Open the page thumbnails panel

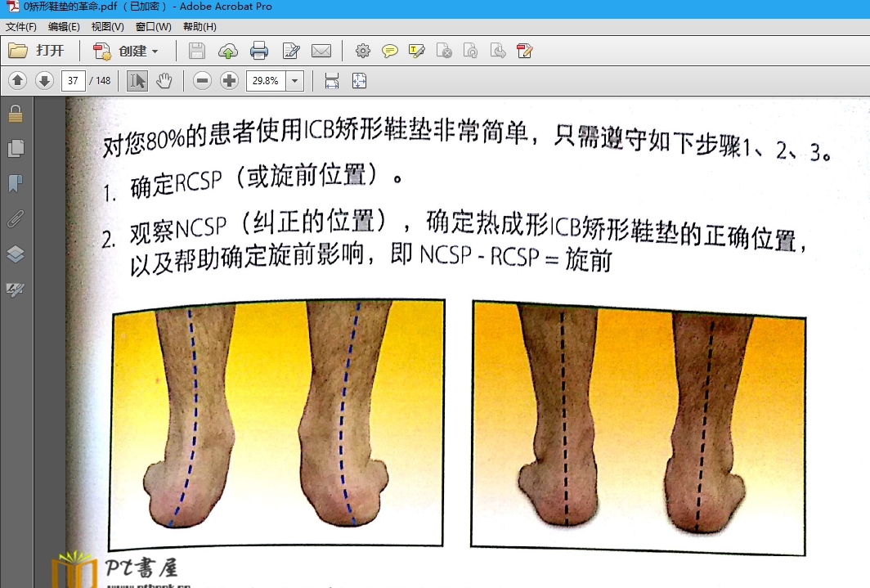coord(16,148)
